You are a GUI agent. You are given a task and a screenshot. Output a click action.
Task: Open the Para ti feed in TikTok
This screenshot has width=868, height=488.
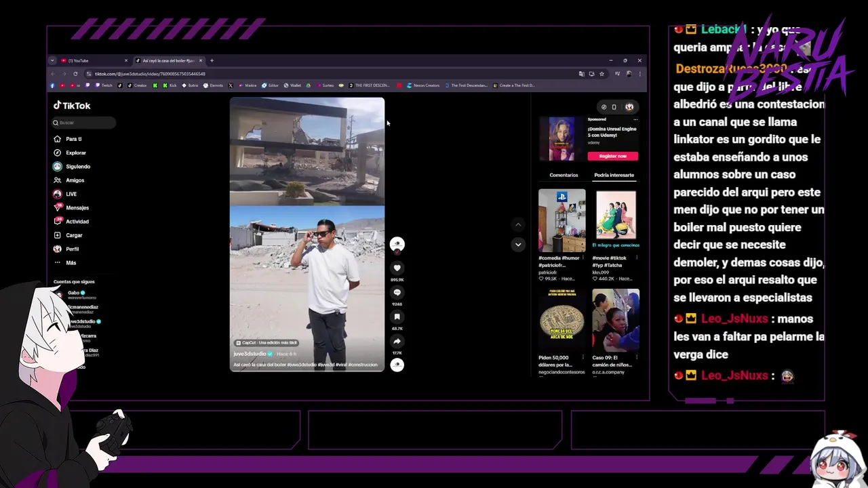point(68,139)
